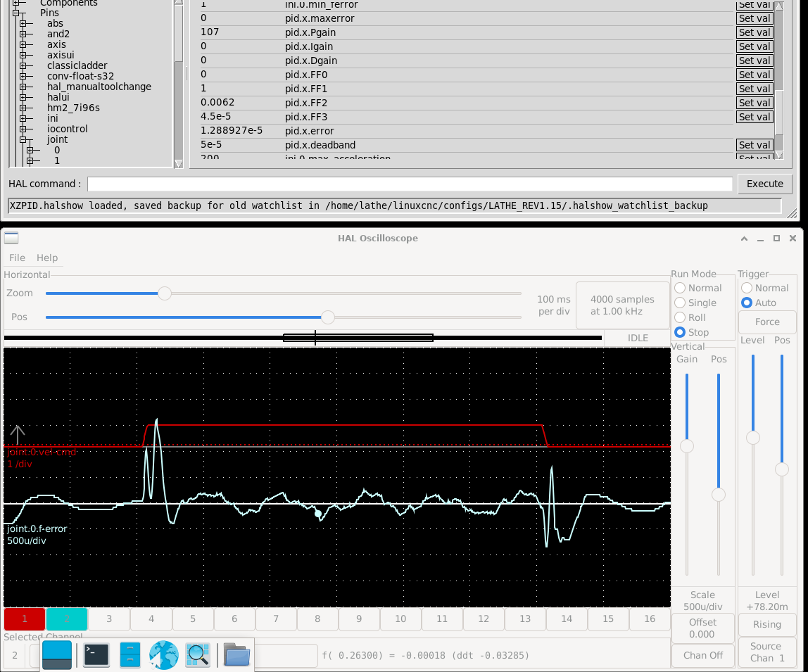This screenshot has height=672, width=808.
Task: Open the Help menu in HAL Oscilloscope
Action: [x=47, y=258]
